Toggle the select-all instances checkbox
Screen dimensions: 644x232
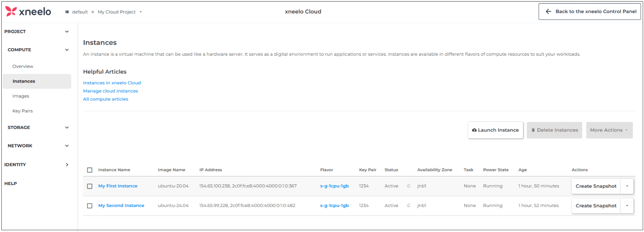click(90, 170)
